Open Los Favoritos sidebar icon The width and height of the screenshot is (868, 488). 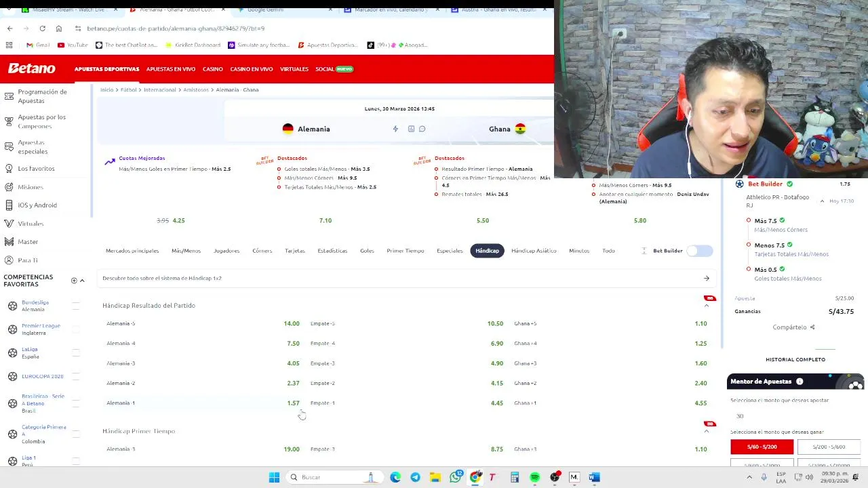[9, 168]
